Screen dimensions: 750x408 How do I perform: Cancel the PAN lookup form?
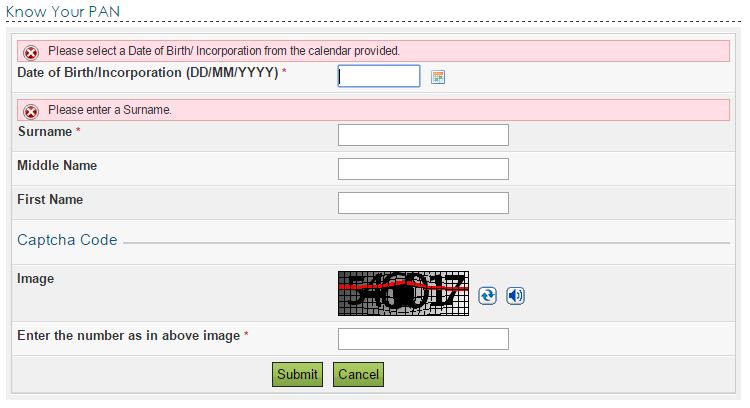(358, 374)
